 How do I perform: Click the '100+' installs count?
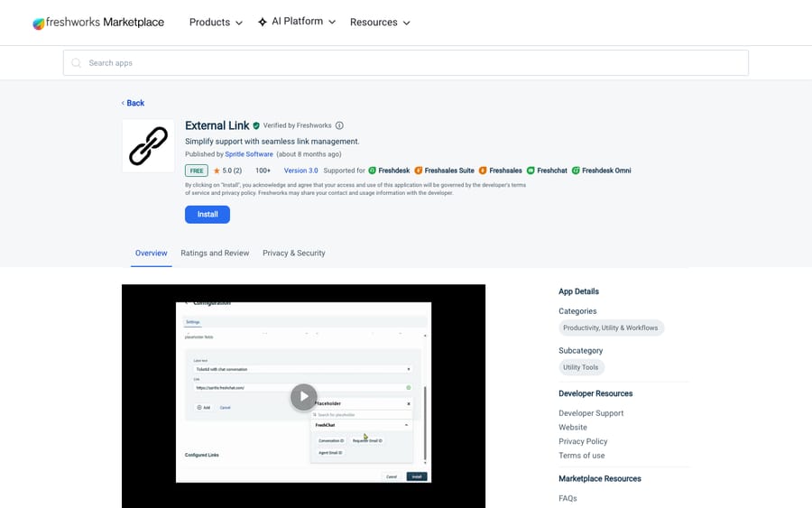[x=263, y=171]
